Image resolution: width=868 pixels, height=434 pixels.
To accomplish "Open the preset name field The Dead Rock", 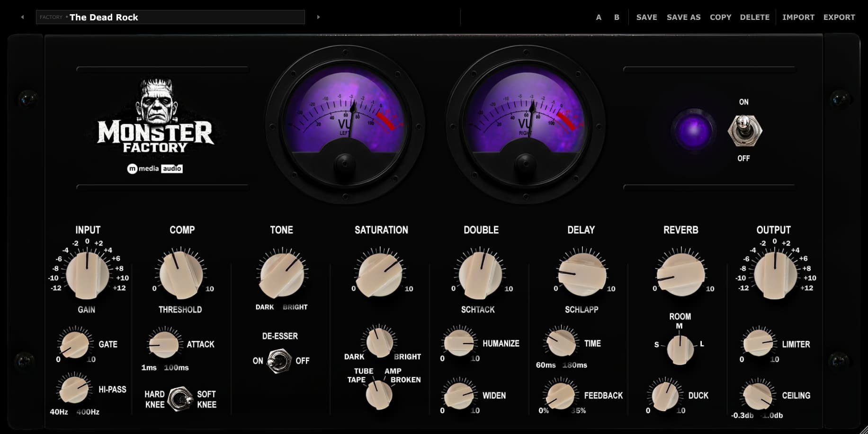I will [x=170, y=17].
